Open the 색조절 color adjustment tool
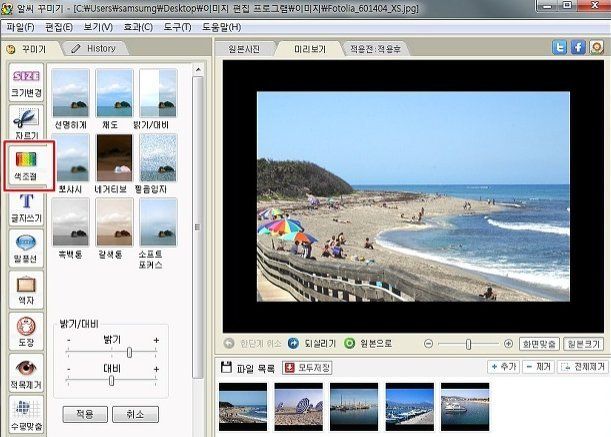611x437 pixels. [x=28, y=166]
